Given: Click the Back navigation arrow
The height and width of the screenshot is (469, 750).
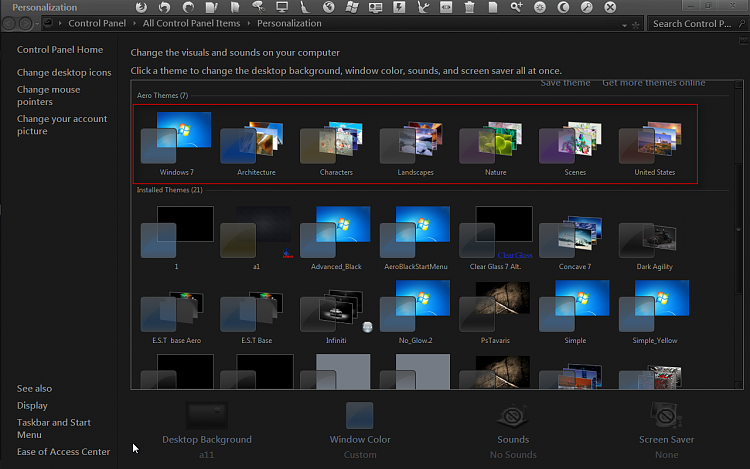Looking at the screenshot, I should [x=9, y=23].
